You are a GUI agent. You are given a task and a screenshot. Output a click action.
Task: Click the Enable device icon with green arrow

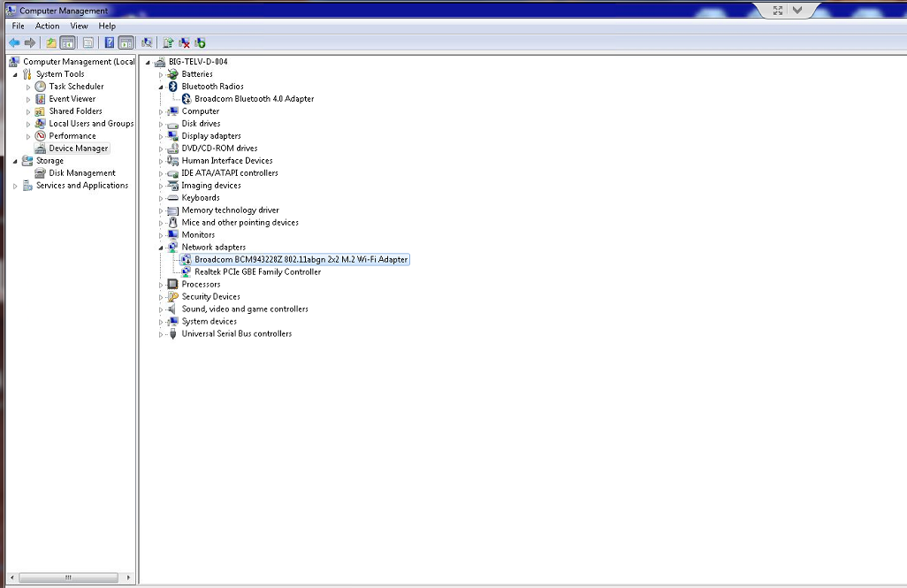[201, 42]
